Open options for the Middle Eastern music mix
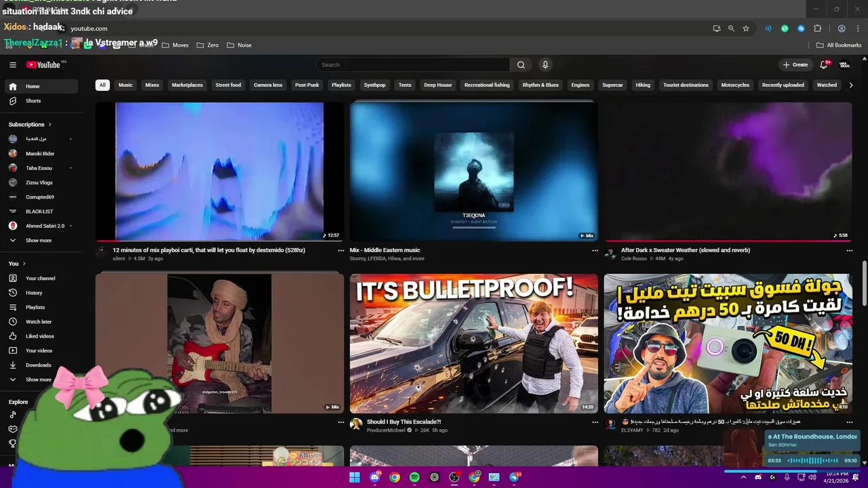Image resolution: width=868 pixels, height=488 pixels. point(595,251)
